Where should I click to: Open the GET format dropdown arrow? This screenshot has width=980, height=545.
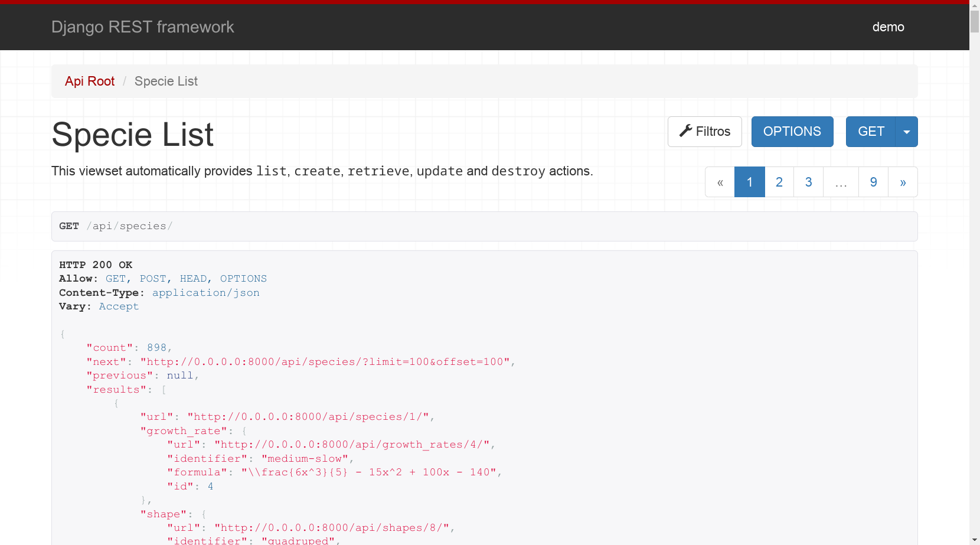[906, 131]
